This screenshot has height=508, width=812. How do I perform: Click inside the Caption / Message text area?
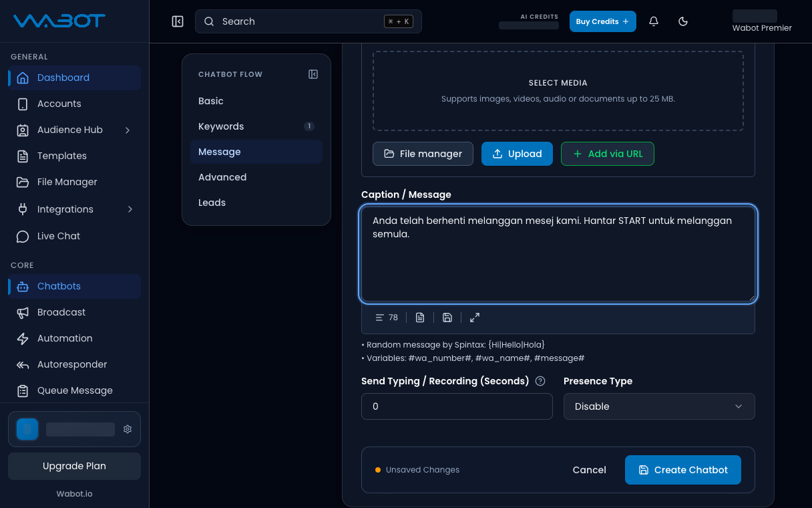[x=558, y=254]
